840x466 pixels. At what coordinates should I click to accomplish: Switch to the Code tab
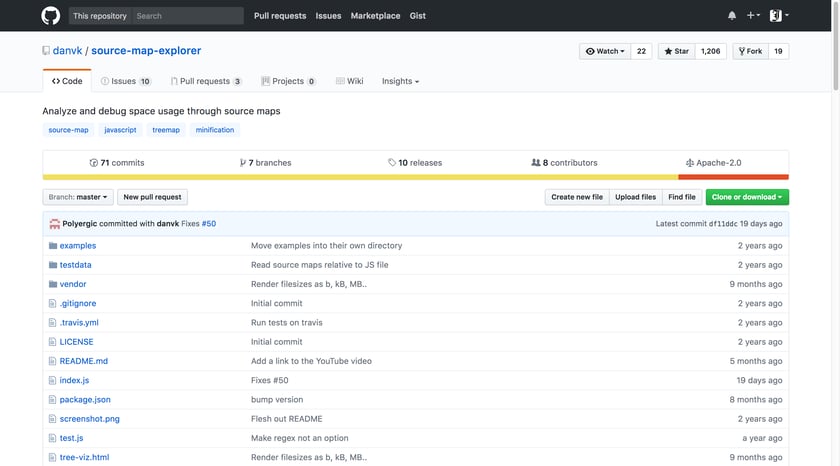coord(67,81)
